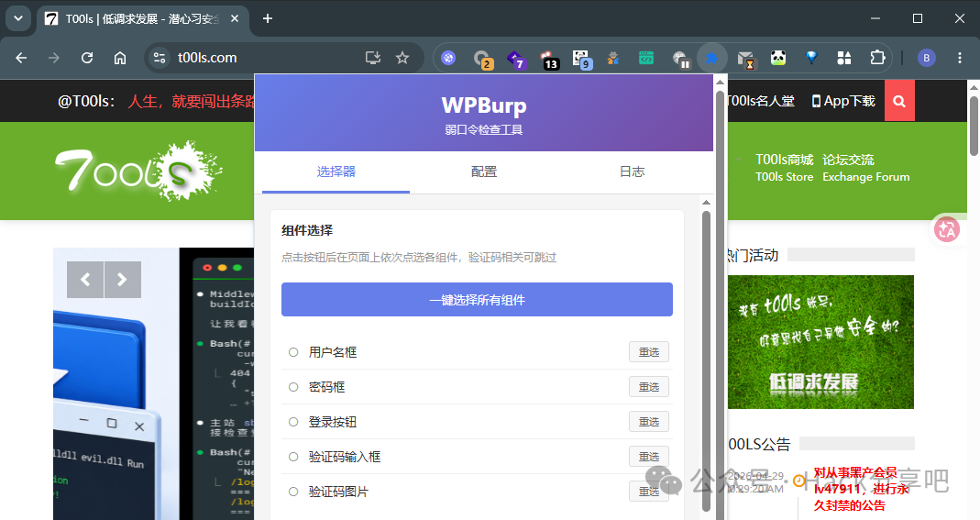Click the red search icon on T00ls site

pyautogui.click(x=899, y=101)
